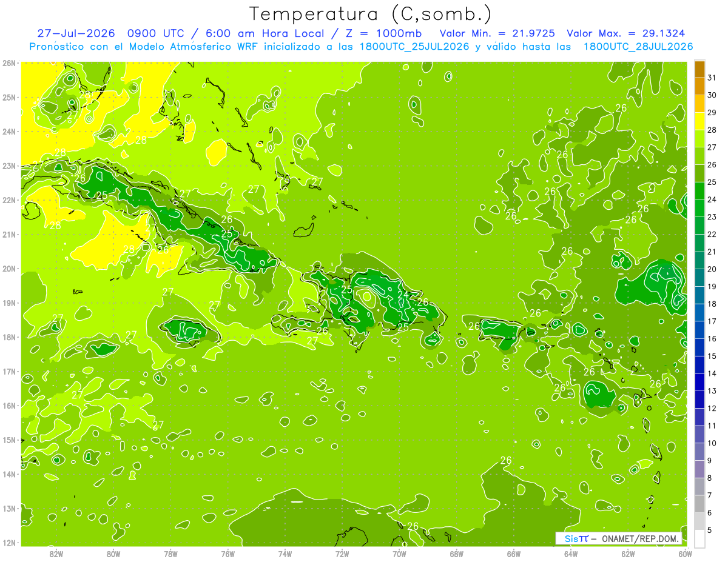Click the '17N' latitude axis label
The image size is (728, 562).
tap(9, 371)
